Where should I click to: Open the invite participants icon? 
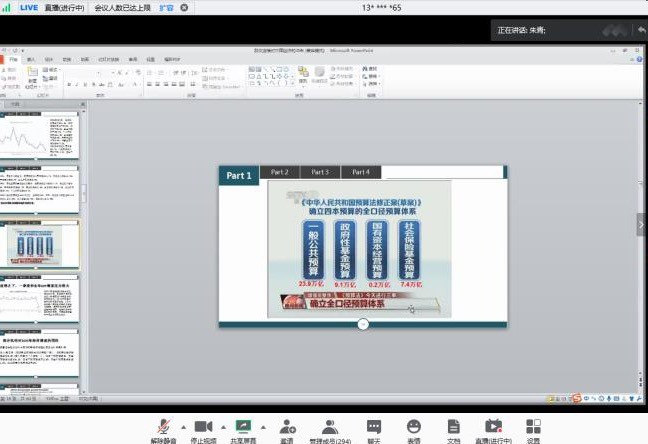[287, 427]
